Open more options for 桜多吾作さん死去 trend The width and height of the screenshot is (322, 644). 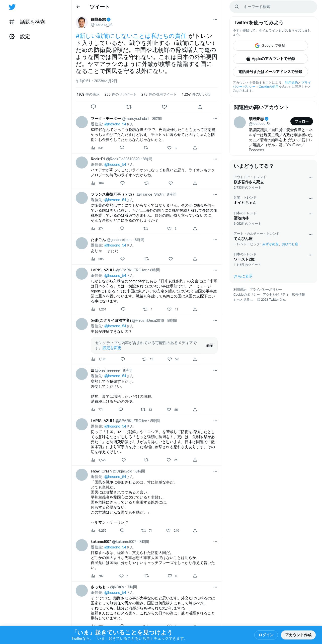pos(310,178)
